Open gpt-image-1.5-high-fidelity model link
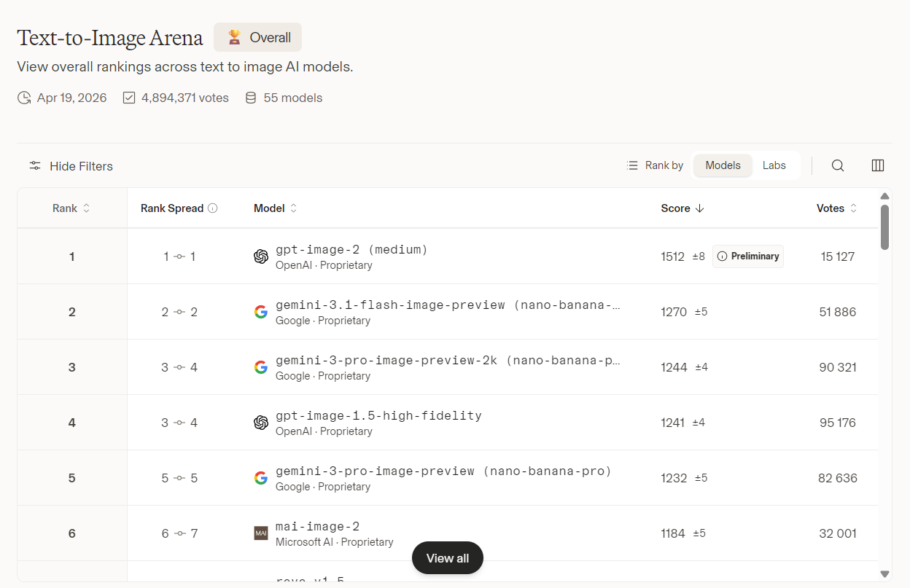 [x=378, y=416]
